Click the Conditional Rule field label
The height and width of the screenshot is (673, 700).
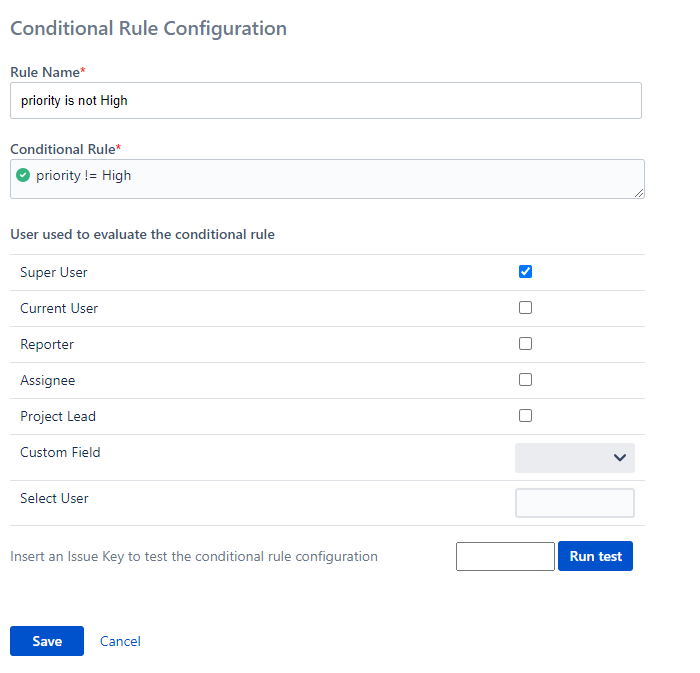pos(63,149)
